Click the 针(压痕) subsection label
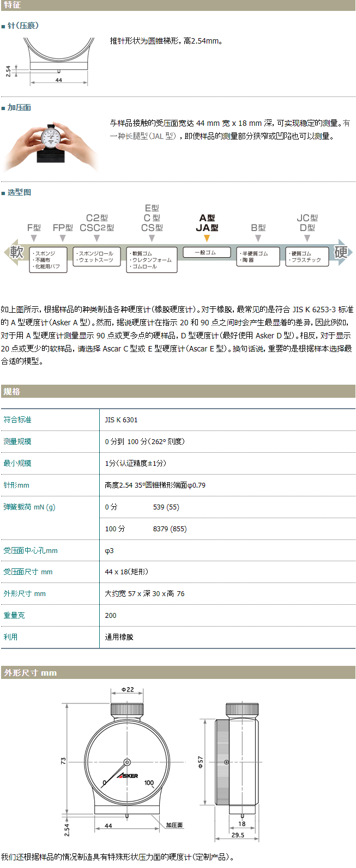 23,26
